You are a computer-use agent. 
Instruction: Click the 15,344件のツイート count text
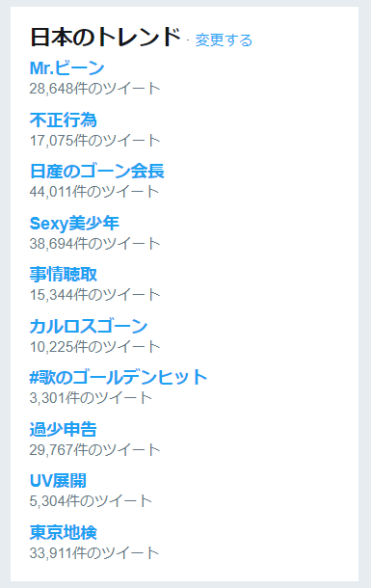point(94,295)
